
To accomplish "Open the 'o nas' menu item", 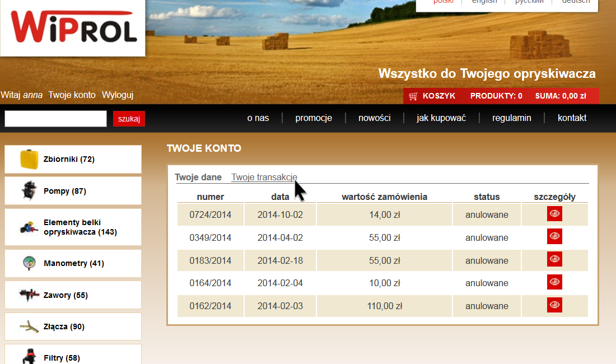I will [258, 118].
